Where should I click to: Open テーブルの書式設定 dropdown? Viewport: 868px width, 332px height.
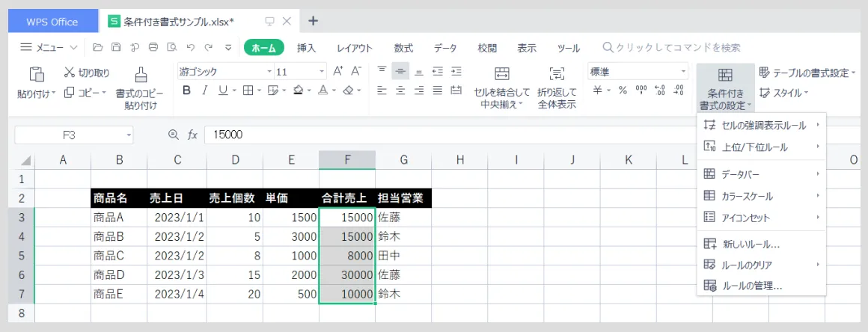(807, 73)
